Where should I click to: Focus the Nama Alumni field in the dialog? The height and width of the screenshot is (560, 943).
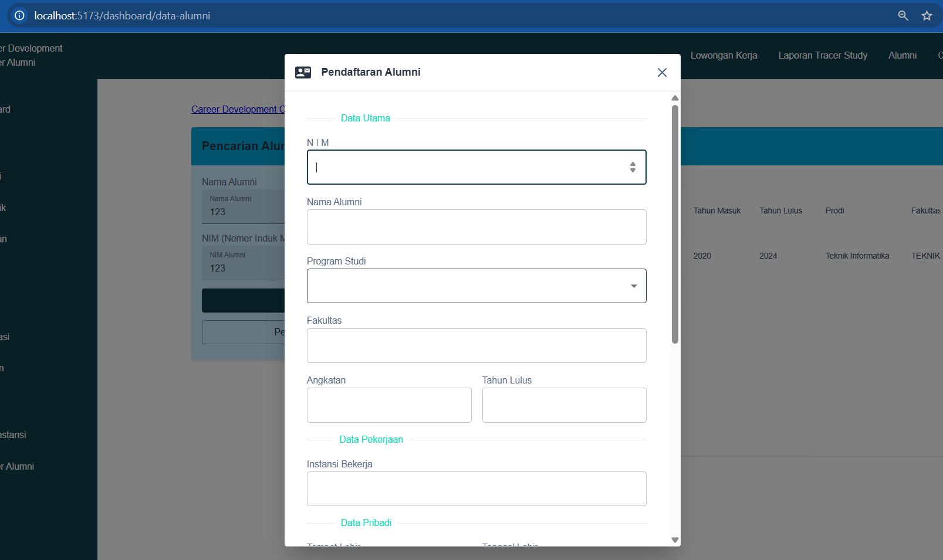pos(476,227)
